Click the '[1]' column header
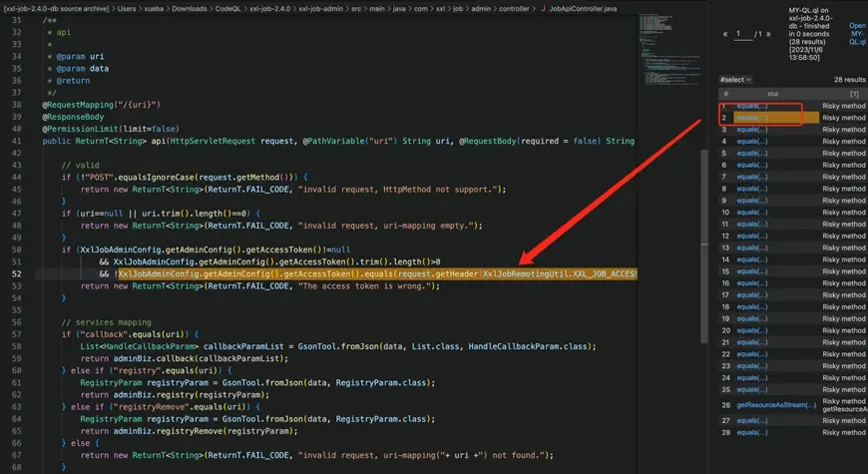 (x=854, y=94)
